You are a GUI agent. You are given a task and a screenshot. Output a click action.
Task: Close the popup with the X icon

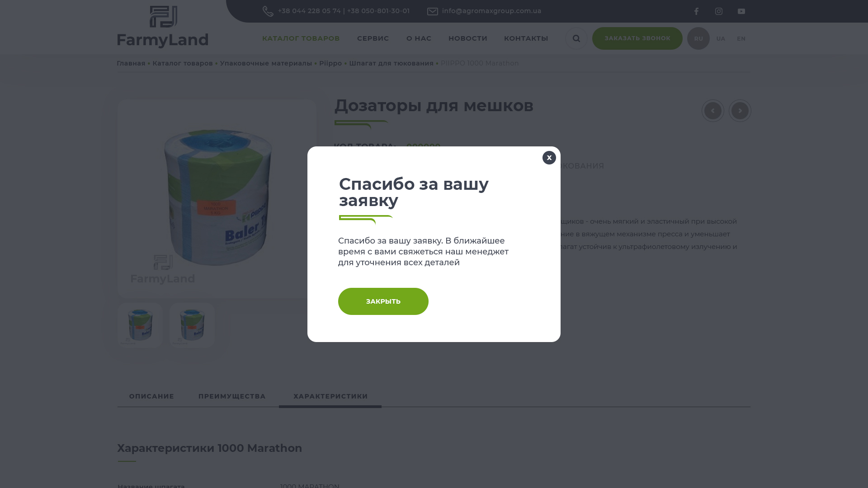549,158
